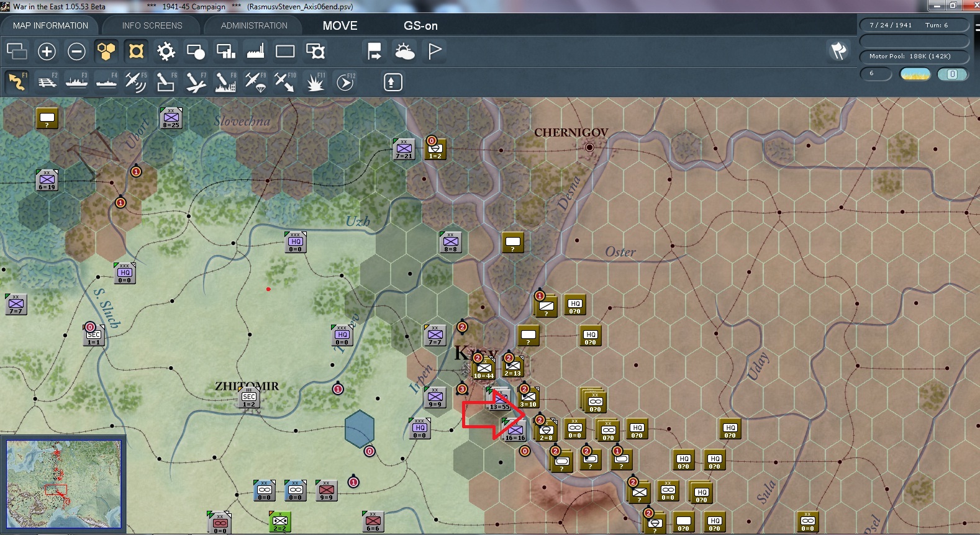
Task: Select the F10 air transfer mode
Action: (x=285, y=82)
